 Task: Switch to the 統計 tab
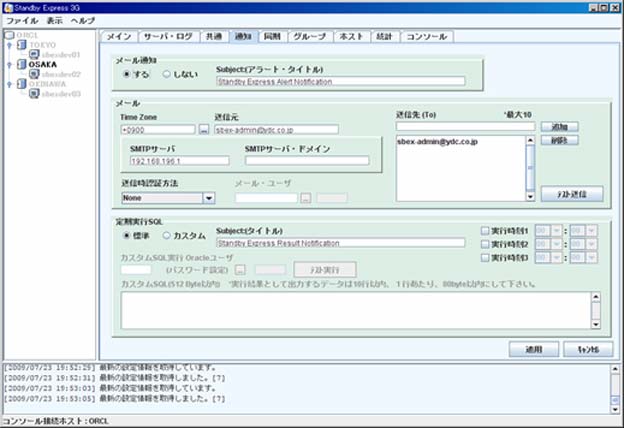384,37
